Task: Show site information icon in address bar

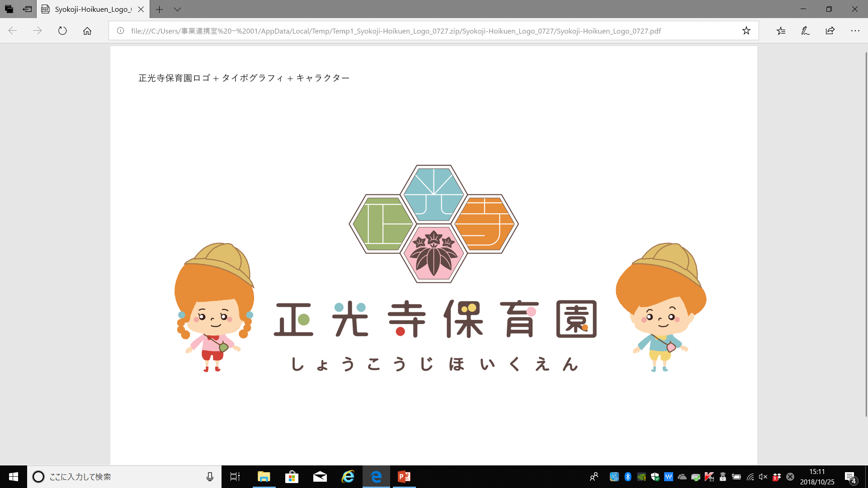Action: (120, 31)
